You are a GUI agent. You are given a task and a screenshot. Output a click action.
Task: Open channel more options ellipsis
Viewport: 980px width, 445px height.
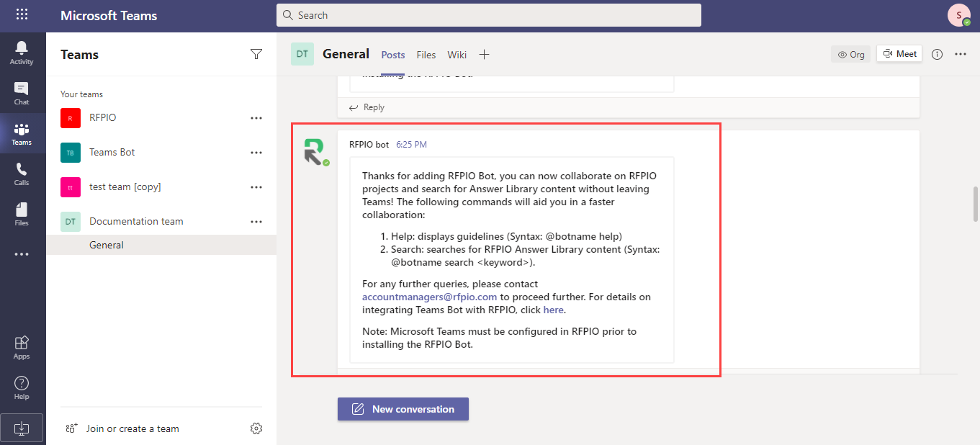click(x=961, y=54)
